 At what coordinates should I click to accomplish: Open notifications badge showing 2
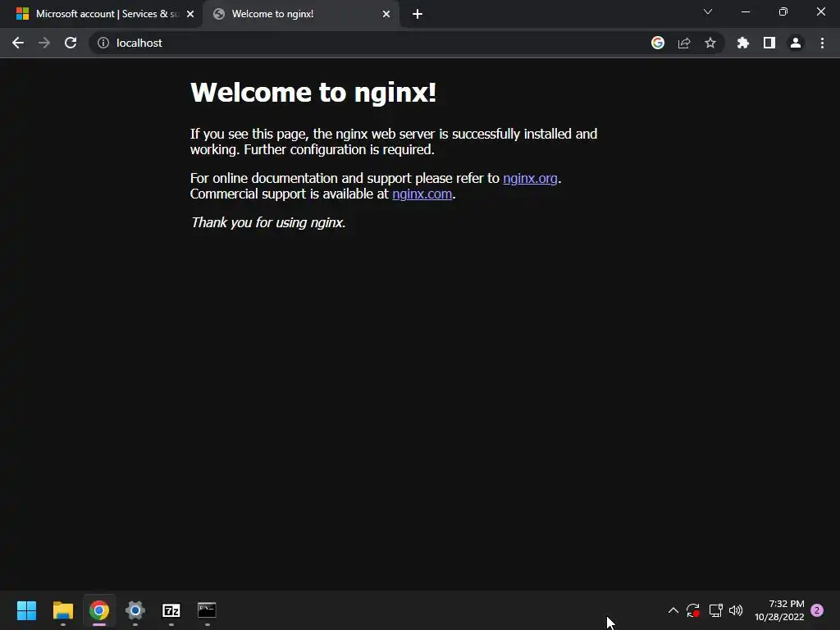pyautogui.click(x=817, y=610)
